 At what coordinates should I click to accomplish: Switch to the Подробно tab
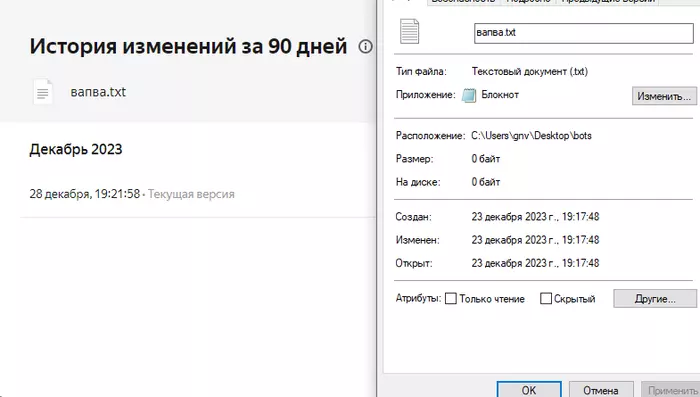point(528,1)
